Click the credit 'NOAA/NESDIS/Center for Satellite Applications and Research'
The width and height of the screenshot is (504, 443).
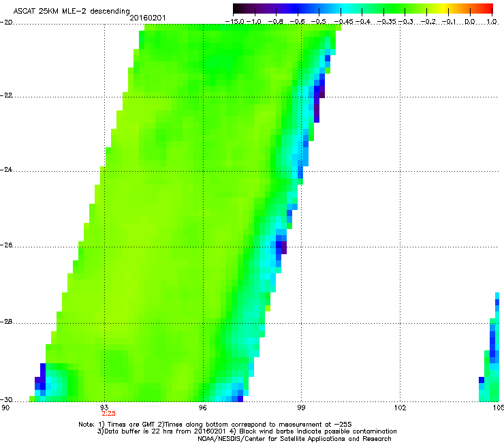click(x=294, y=439)
